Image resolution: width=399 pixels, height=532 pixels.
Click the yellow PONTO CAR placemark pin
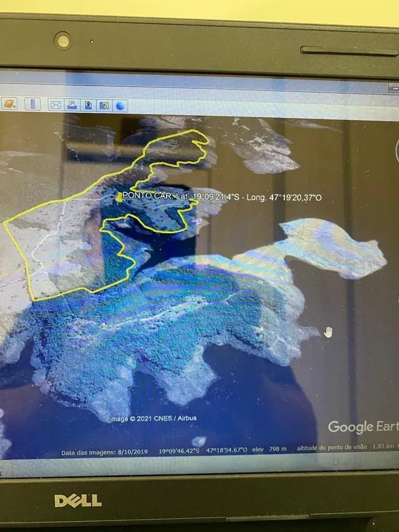click(x=119, y=197)
